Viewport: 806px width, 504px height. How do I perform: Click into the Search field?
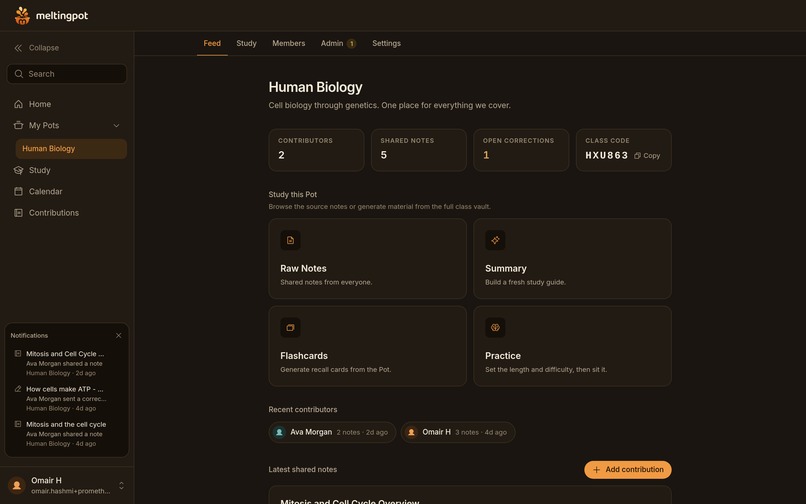coord(67,74)
